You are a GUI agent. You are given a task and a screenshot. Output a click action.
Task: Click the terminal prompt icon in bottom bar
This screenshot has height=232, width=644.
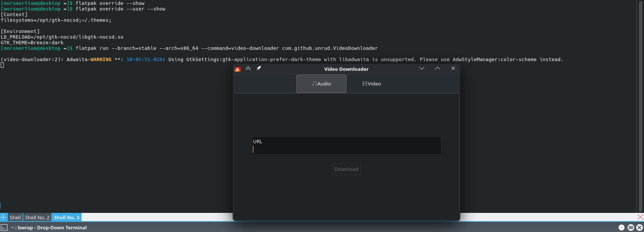[4, 228]
